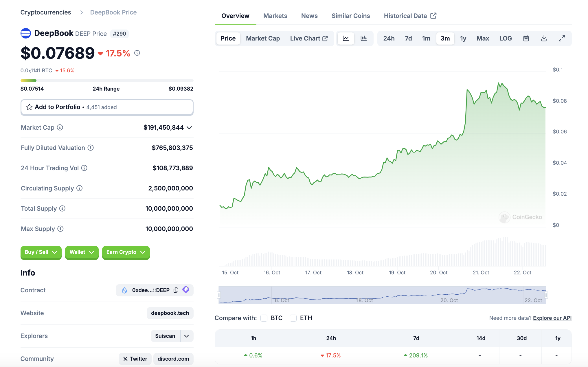Switch to candlestick chart view icon
The image size is (588, 367).
click(x=364, y=38)
